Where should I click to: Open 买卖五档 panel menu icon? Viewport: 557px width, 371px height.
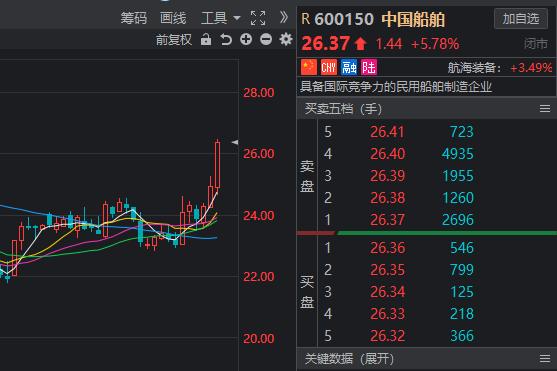pyautogui.click(x=545, y=109)
